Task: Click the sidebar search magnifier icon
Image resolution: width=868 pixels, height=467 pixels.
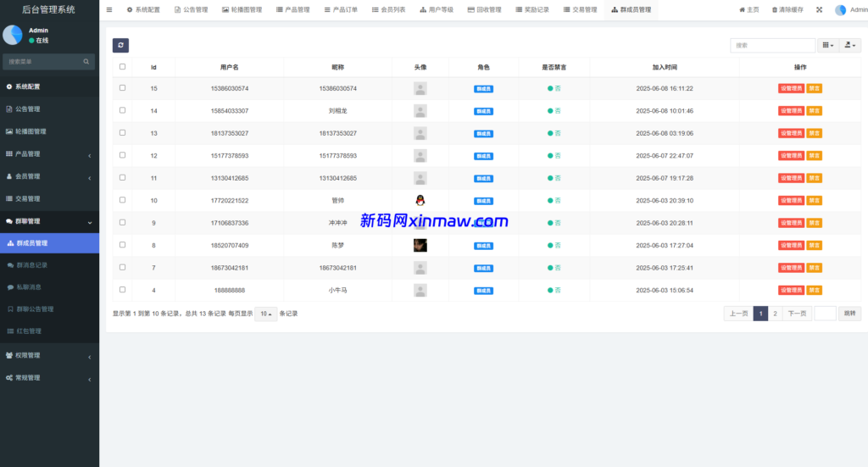Action: [86, 61]
